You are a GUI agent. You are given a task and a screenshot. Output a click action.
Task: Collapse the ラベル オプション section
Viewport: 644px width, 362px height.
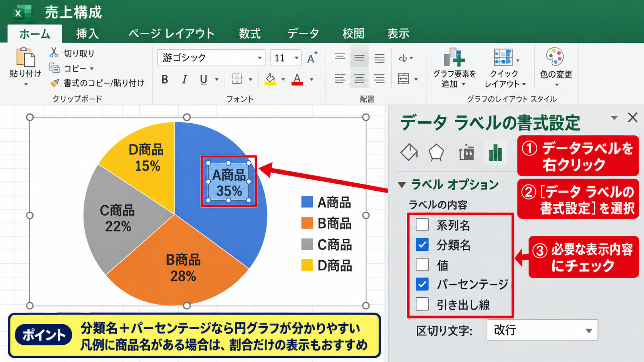402,185
